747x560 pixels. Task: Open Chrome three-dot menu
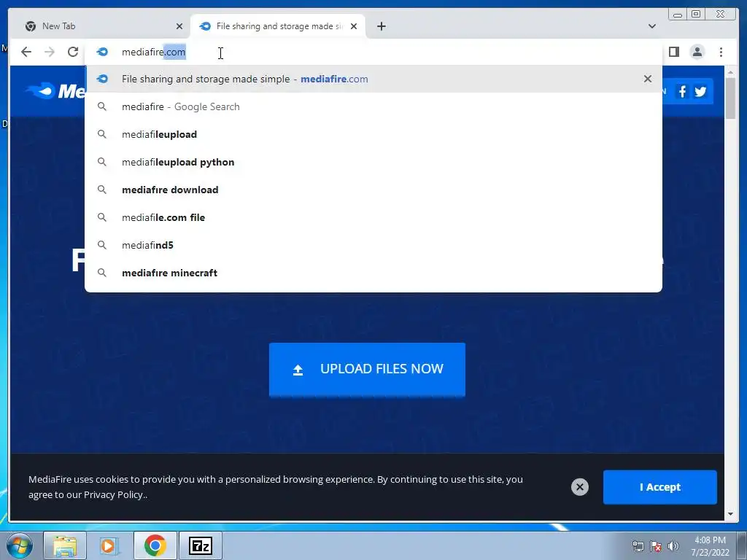[x=721, y=52]
